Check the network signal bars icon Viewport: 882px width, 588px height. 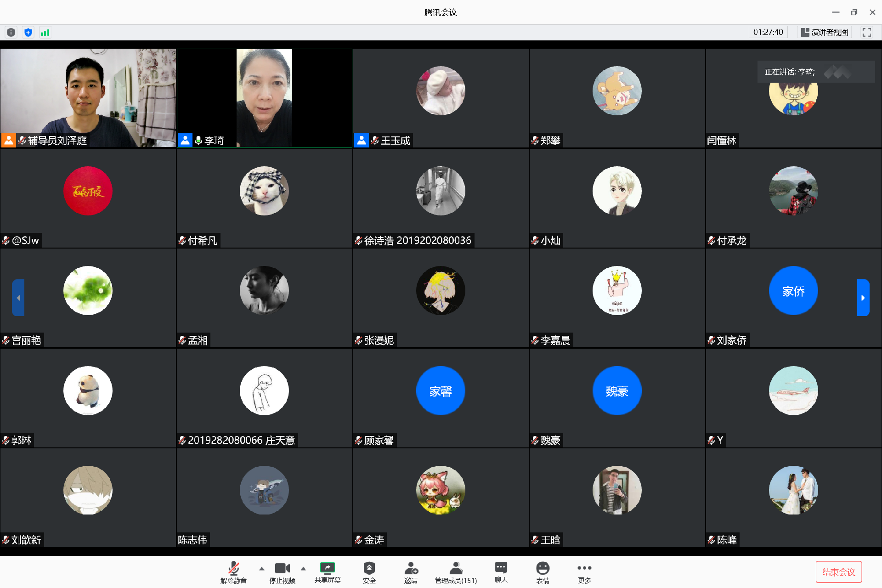(x=45, y=32)
